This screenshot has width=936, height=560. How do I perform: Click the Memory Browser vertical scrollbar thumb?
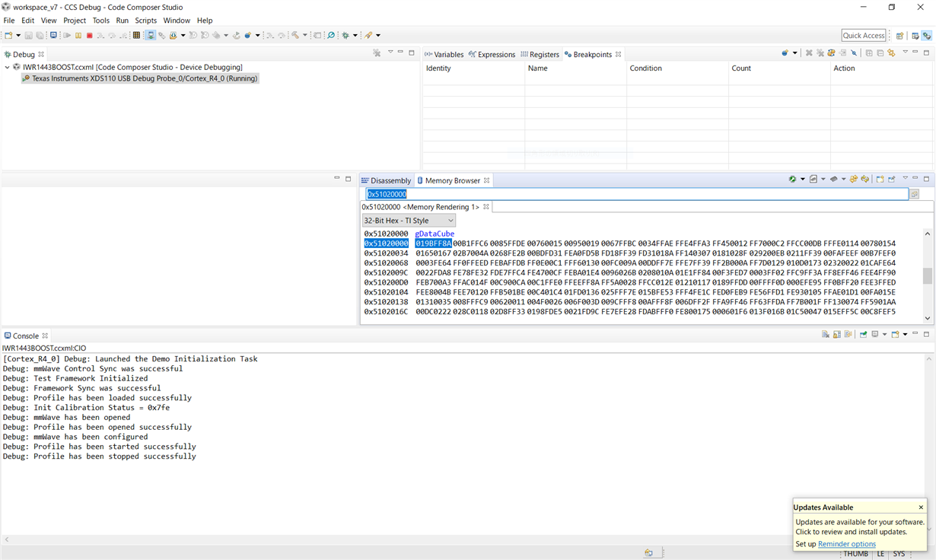tap(928, 275)
